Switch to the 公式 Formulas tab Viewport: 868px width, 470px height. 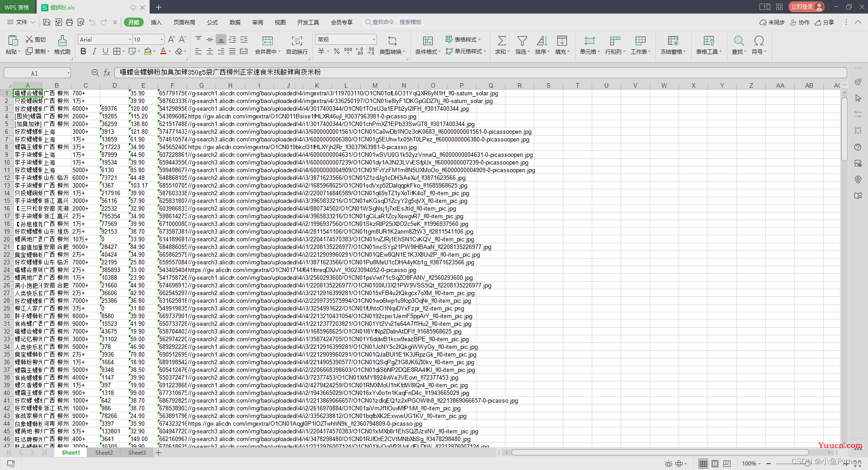tap(212, 22)
